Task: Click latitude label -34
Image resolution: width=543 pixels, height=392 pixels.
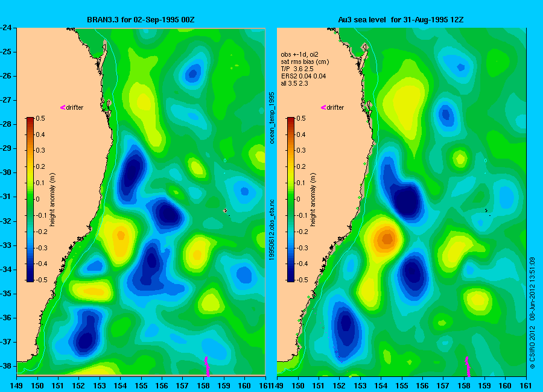Action: point(7,270)
